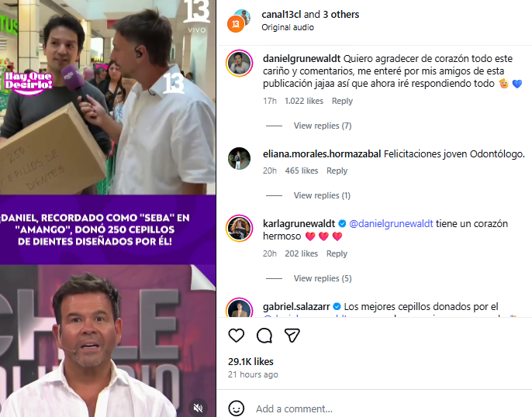The width and height of the screenshot is (532, 417).
Task: Open the canal13cl account link
Action: pos(280,14)
